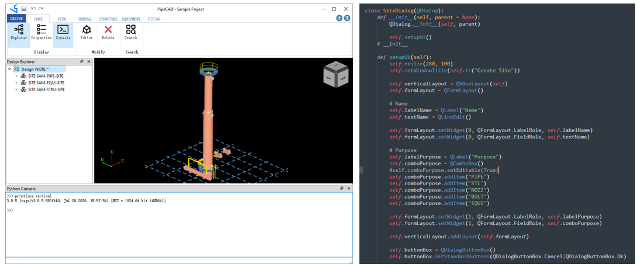Open the model Editor tool
Viewport: 644px width, 267px height.
click(86, 33)
